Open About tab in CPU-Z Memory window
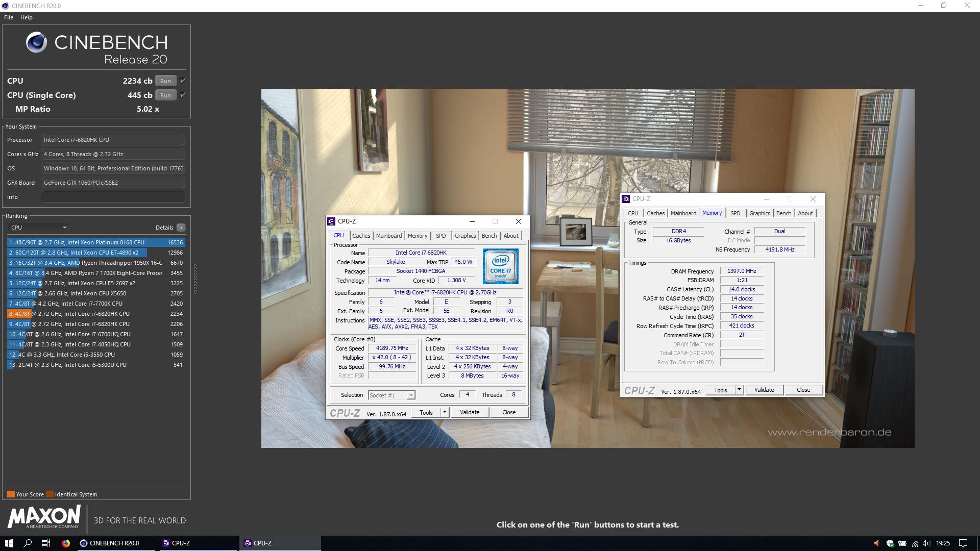This screenshot has width=980, height=551. 805,213
